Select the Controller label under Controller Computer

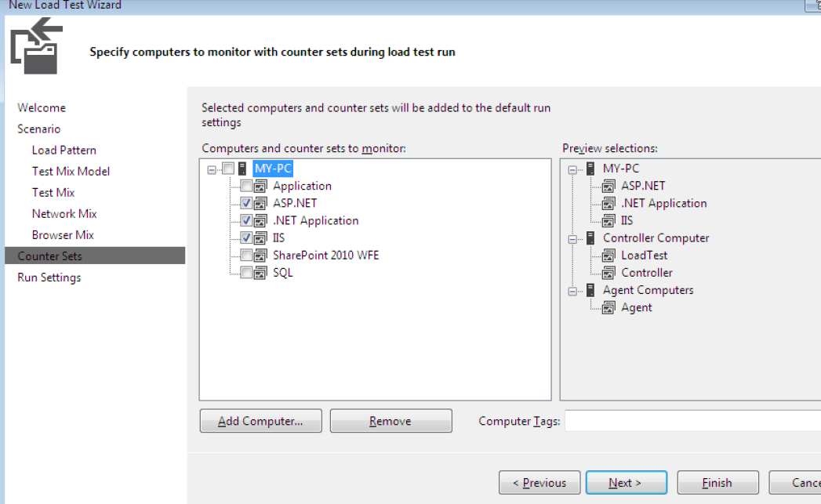pyautogui.click(x=647, y=273)
